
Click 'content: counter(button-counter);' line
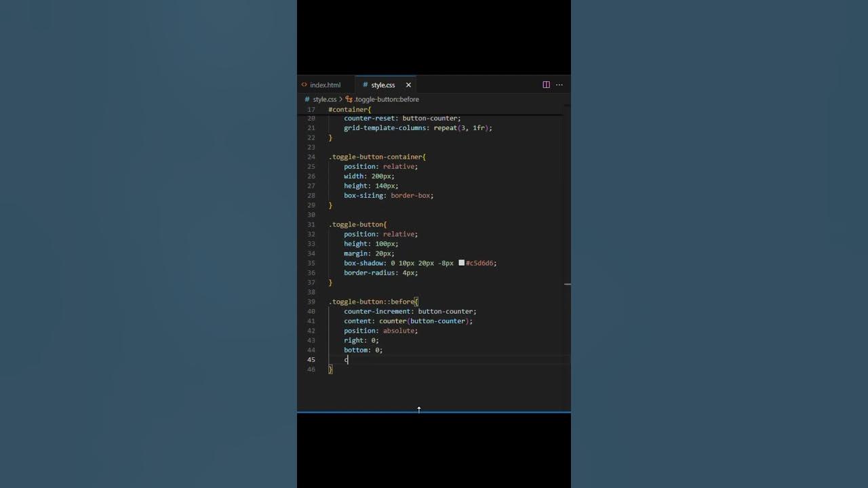point(408,321)
